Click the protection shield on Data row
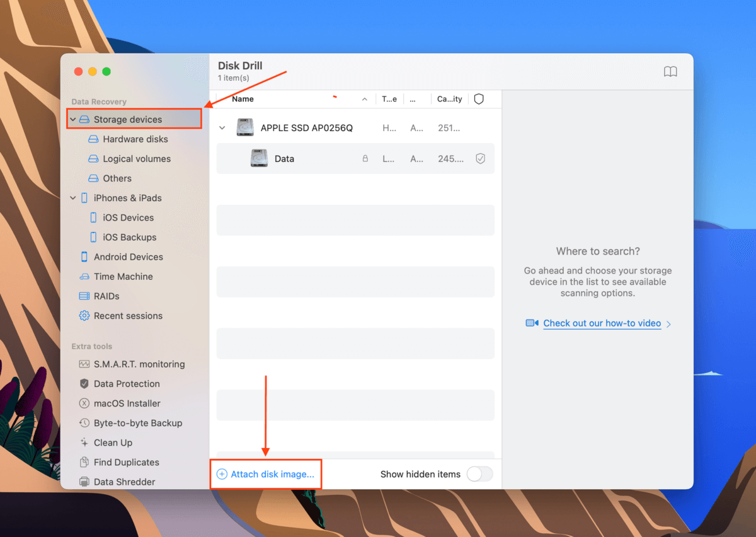 [x=480, y=159]
